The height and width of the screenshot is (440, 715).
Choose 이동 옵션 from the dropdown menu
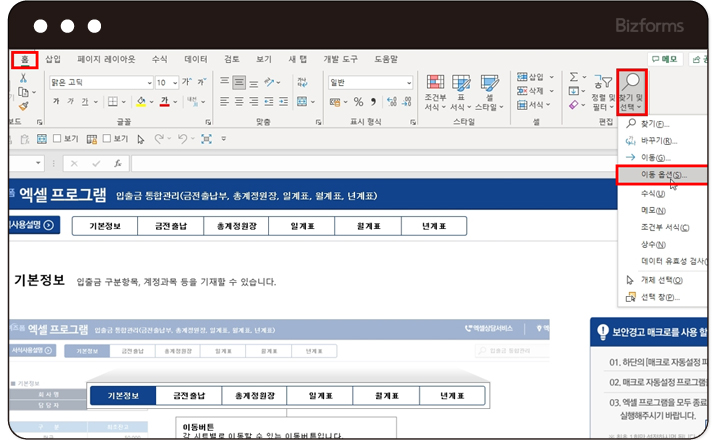point(667,174)
